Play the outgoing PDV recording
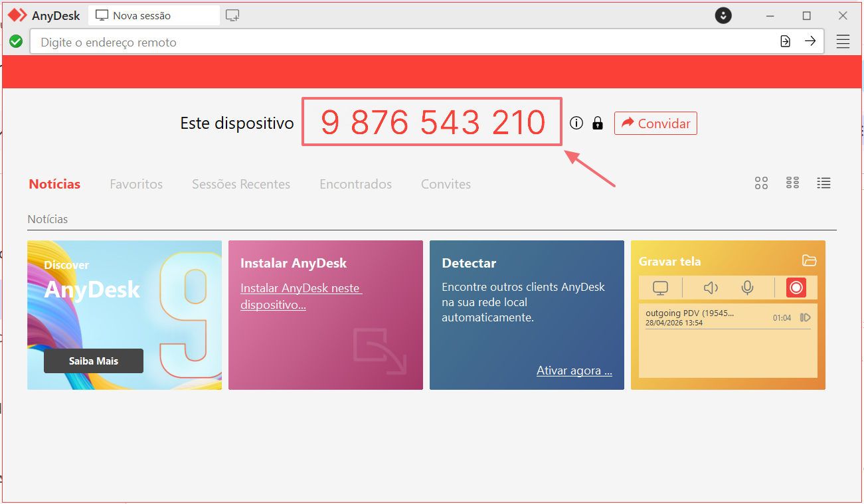The height and width of the screenshot is (504, 864). (x=805, y=318)
